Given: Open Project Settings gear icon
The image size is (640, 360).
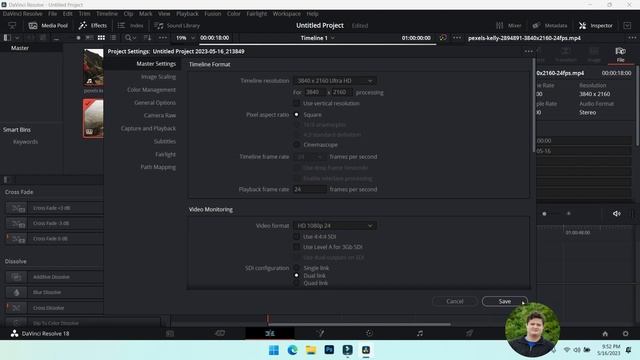Looking at the screenshot, I should [x=625, y=333].
